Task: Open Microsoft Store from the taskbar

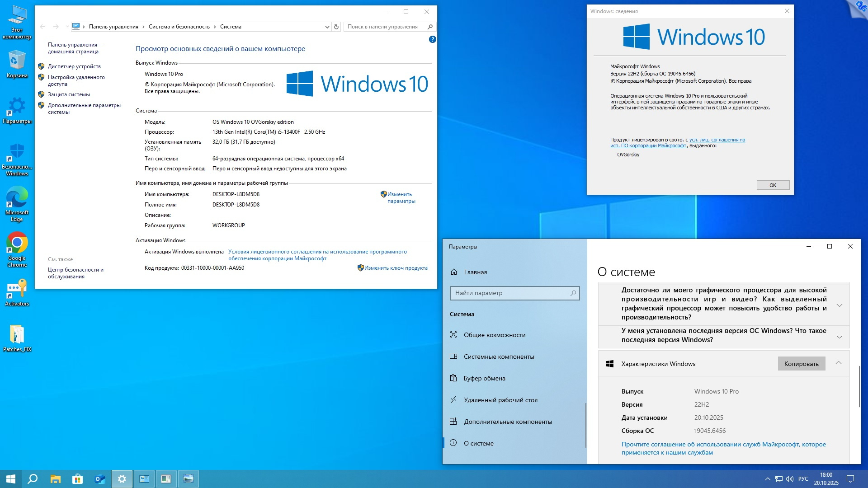Action: point(77,479)
